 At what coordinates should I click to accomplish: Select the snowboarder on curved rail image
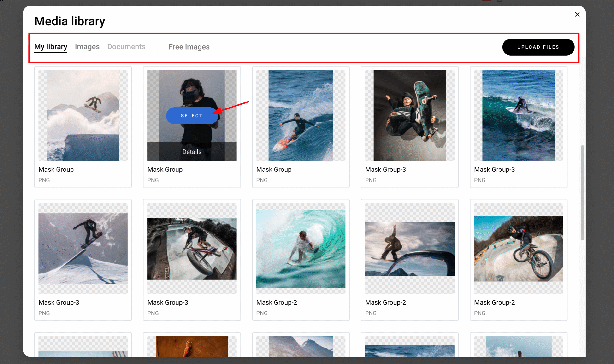pyautogui.click(x=410, y=249)
